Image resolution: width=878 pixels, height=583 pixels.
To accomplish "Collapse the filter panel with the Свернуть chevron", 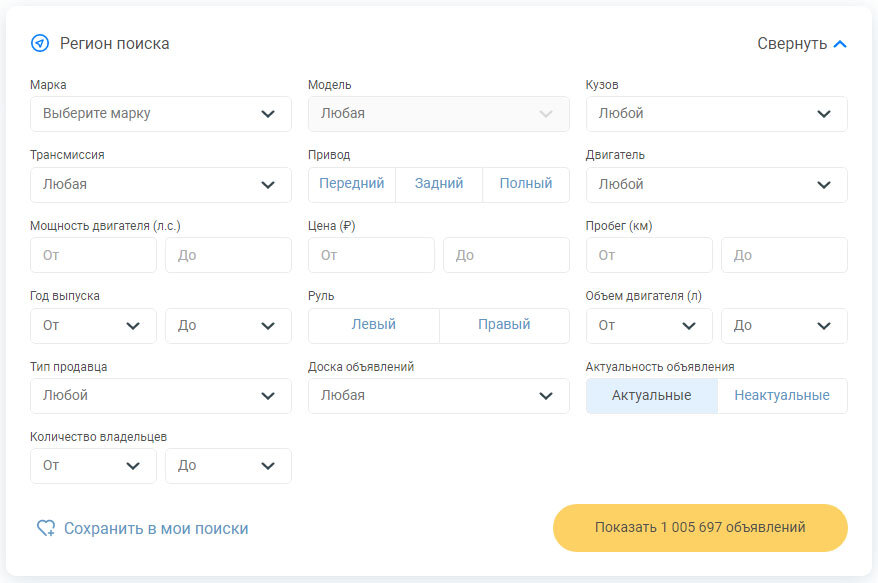I will (840, 44).
